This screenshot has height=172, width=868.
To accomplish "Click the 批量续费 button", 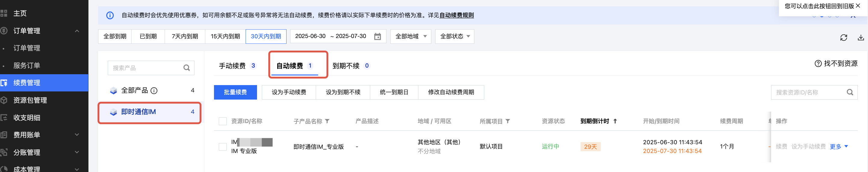I will point(235,92).
